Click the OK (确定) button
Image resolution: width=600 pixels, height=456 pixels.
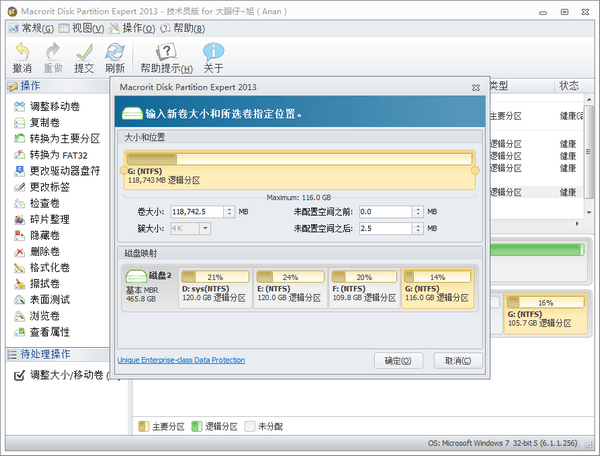coord(398,361)
